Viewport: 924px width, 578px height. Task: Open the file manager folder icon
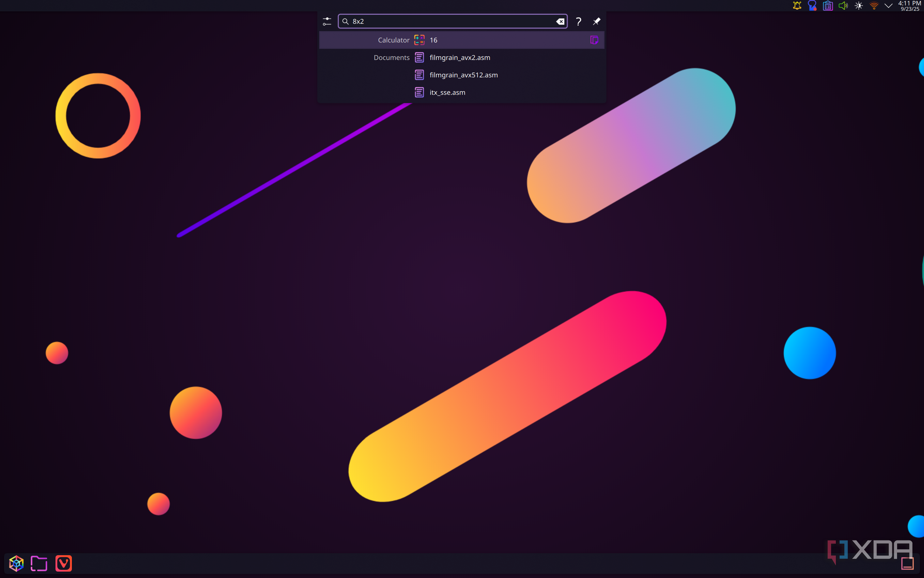click(39, 563)
